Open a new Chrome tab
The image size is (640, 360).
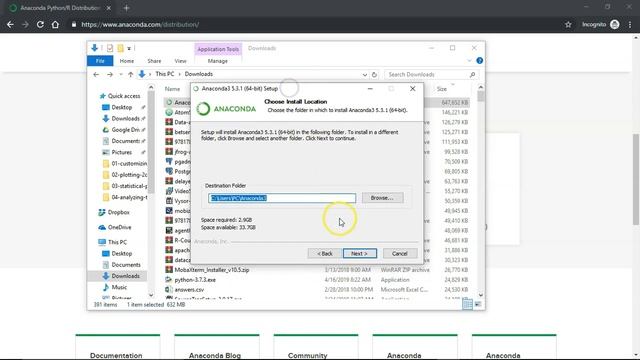click(x=126, y=8)
